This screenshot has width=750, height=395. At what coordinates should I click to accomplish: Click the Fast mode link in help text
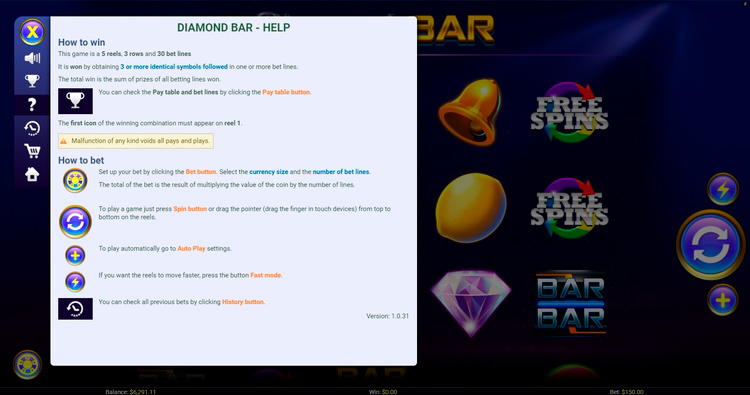(x=266, y=275)
